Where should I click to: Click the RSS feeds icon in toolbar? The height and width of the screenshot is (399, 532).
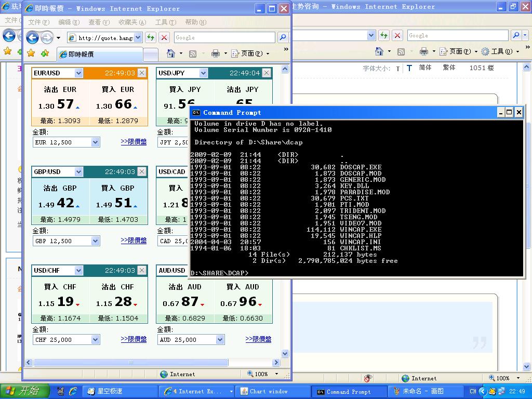(x=193, y=54)
